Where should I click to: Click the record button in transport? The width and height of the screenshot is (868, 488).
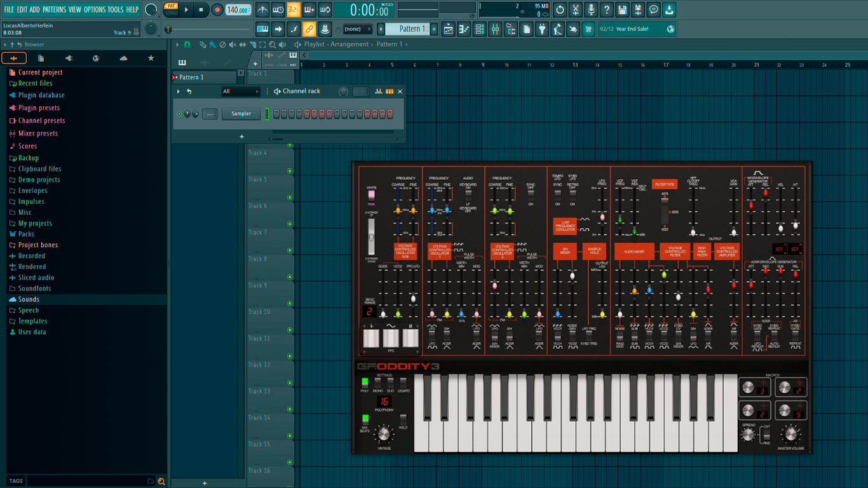[x=217, y=10]
